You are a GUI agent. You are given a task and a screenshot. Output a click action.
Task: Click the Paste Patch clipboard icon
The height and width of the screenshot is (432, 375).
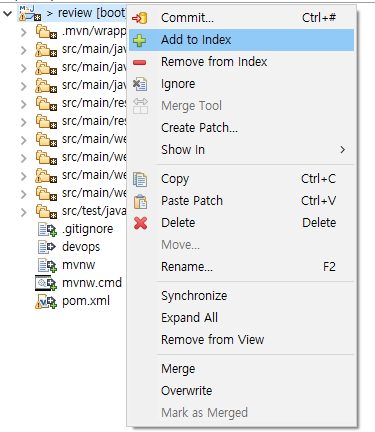[x=140, y=201]
